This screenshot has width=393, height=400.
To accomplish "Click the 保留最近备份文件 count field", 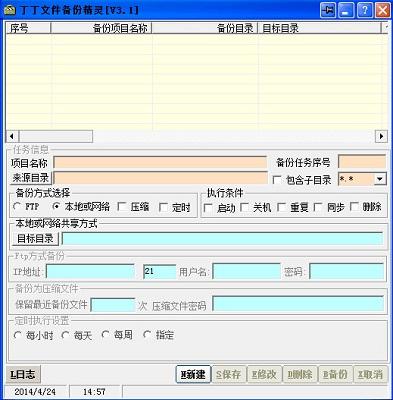I will pyautogui.click(x=113, y=305).
